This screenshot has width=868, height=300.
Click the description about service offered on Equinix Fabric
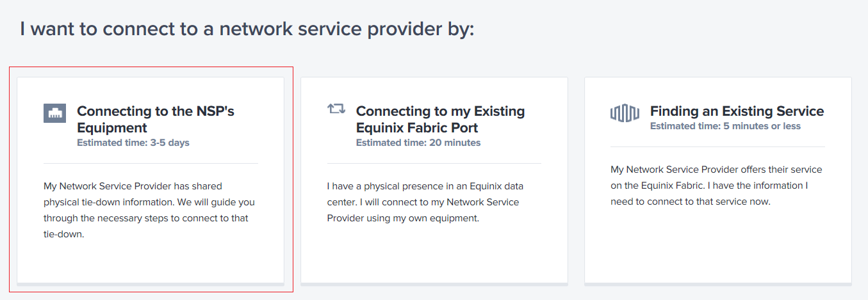point(716,186)
